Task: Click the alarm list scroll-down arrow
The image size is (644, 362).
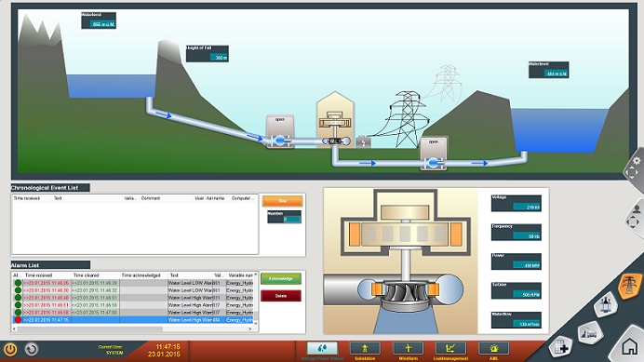Action: [256, 323]
